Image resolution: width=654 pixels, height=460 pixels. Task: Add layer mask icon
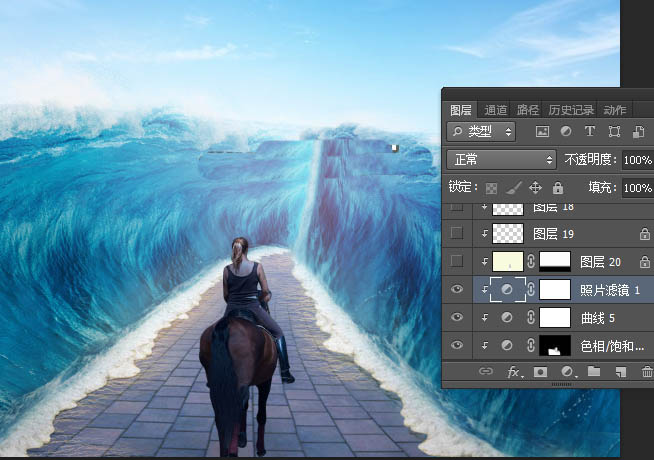click(x=540, y=372)
